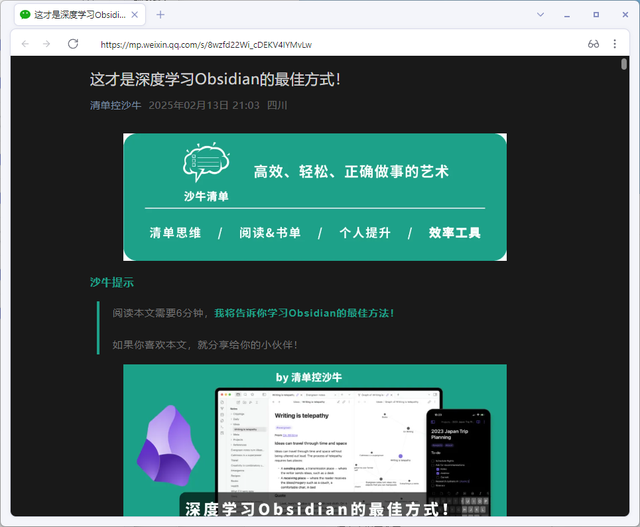Click the publish date 2025年02月13日 21:03
This screenshot has height=527, width=640.
click(x=204, y=105)
